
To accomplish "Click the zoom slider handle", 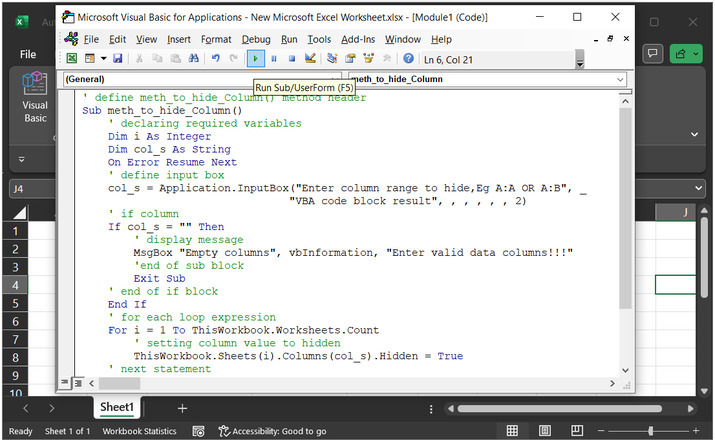I will [651, 430].
